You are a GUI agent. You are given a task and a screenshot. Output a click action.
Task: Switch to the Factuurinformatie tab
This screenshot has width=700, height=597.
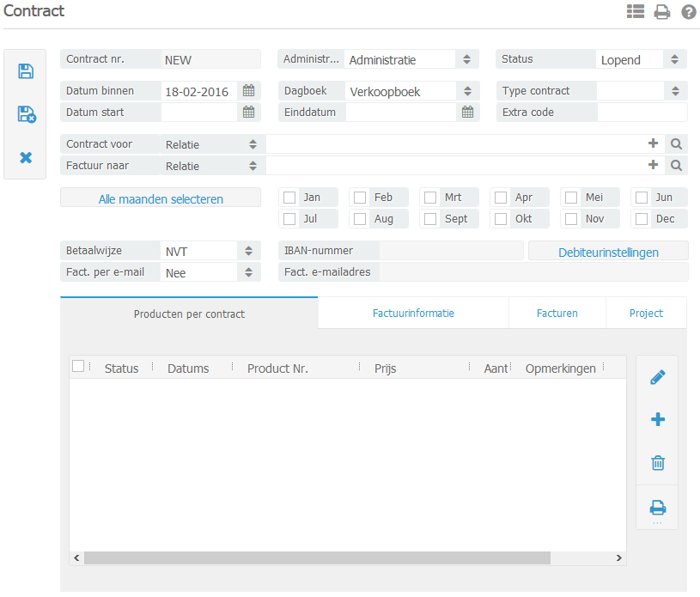coord(413,314)
